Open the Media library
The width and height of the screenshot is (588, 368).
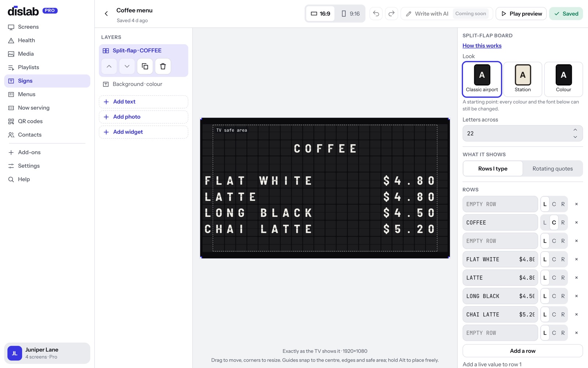coord(47,54)
